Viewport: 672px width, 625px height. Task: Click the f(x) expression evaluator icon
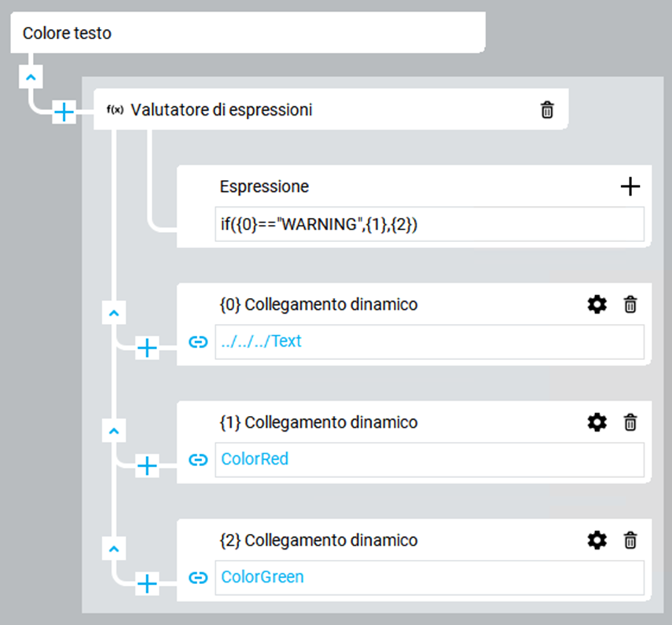pos(115,110)
